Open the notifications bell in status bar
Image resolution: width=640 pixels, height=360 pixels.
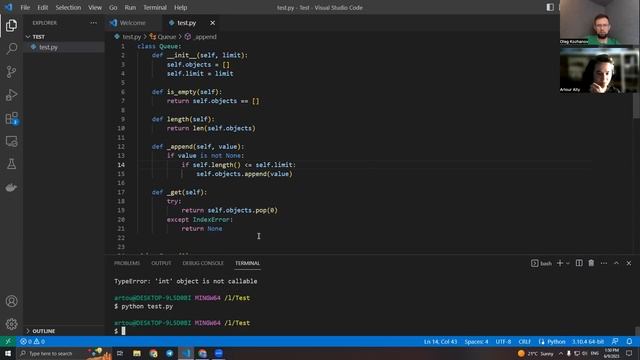(629, 342)
